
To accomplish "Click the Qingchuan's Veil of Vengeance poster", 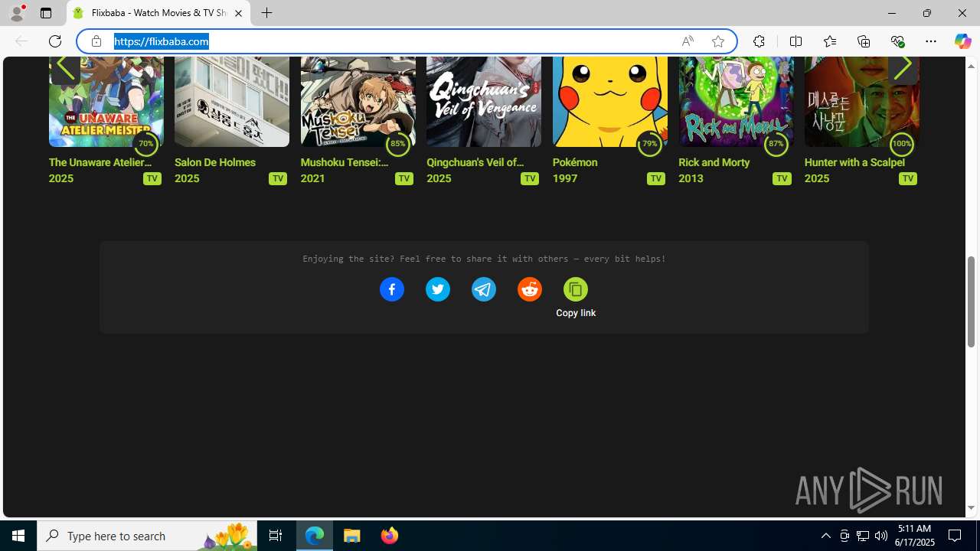I will pyautogui.click(x=484, y=101).
